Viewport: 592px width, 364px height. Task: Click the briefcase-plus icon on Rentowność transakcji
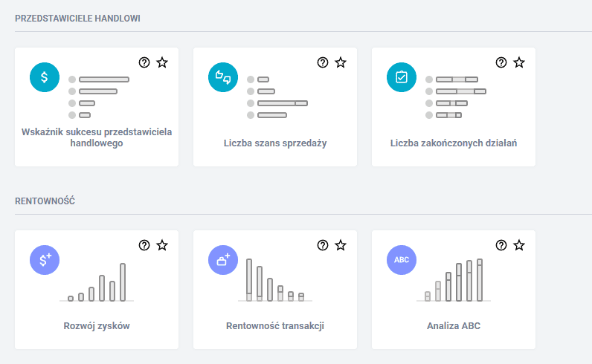click(223, 260)
